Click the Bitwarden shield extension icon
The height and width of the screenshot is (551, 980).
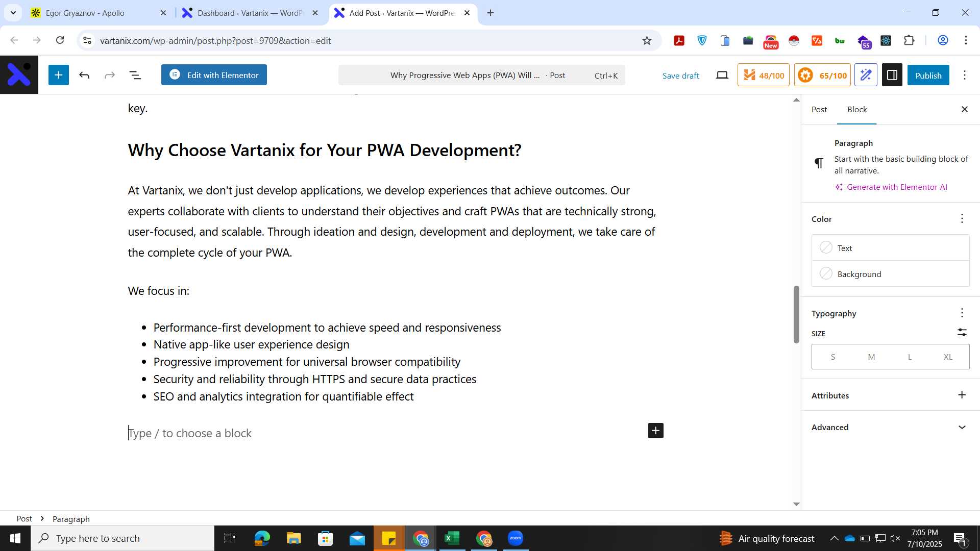pyautogui.click(x=702, y=41)
